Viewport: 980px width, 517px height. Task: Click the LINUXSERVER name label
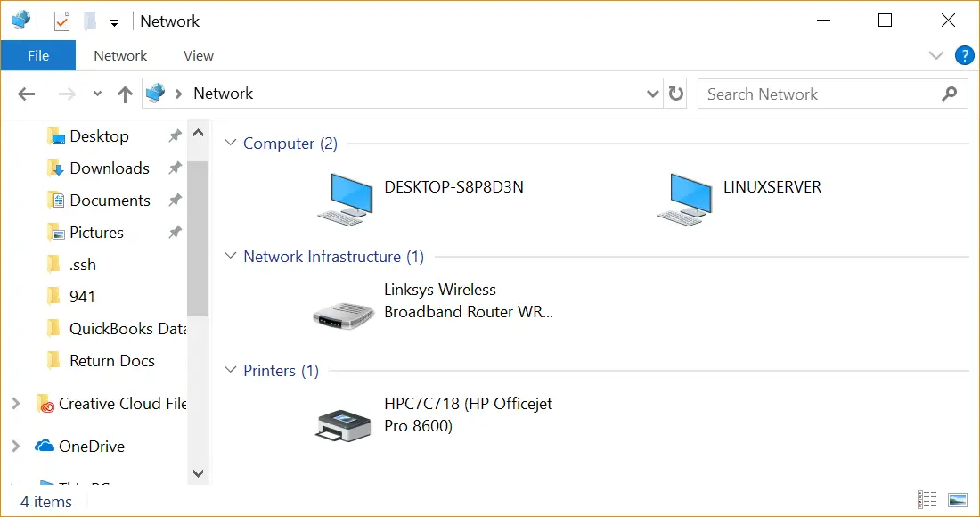772,187
